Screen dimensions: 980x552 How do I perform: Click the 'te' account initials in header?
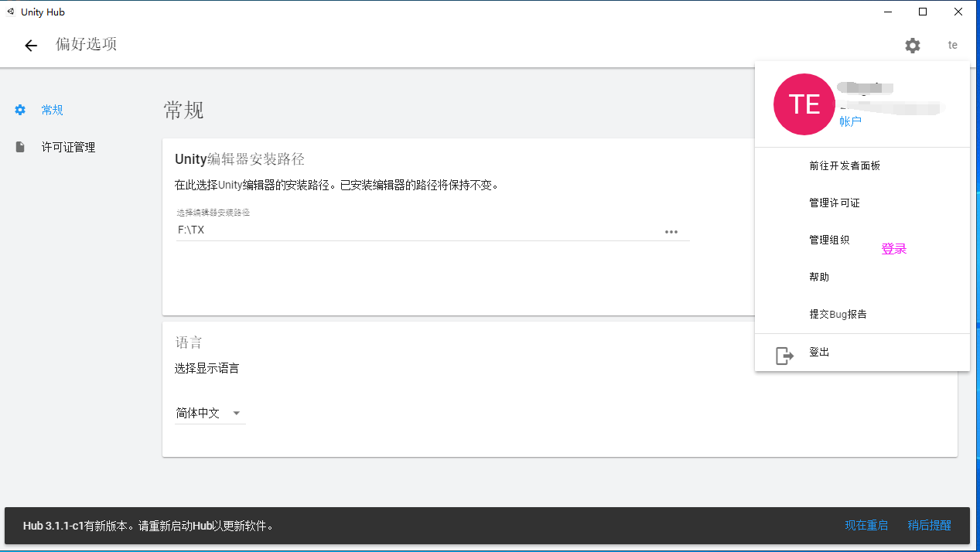953,46
